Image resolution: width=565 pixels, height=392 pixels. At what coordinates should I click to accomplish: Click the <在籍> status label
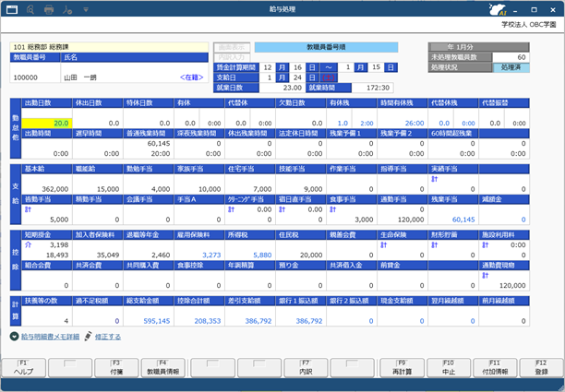[x=191, y=77]
